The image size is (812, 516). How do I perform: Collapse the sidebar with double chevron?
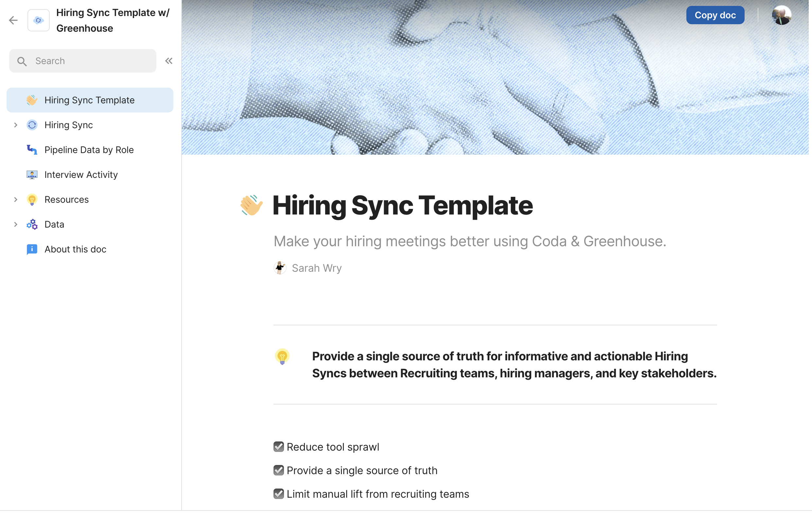pyautogui.click(x=168, y=61)
